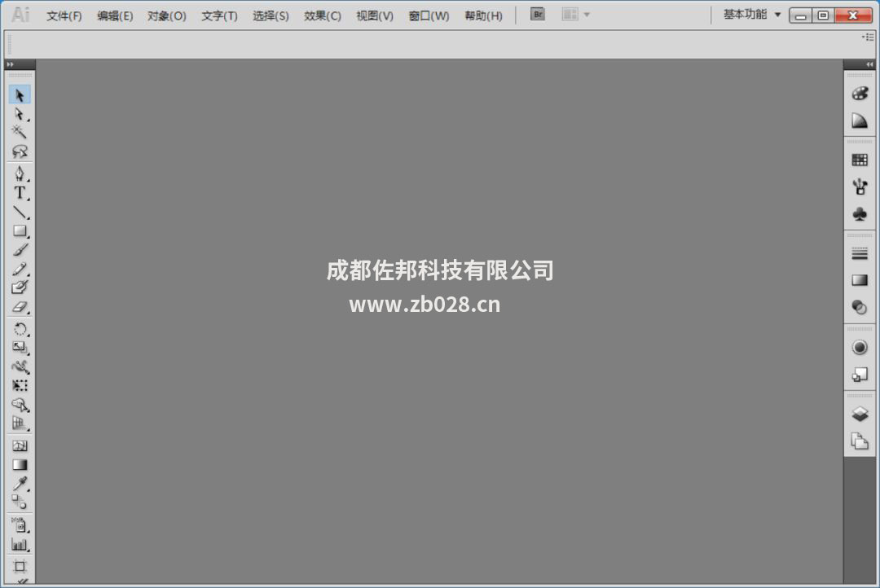Select the Eyedropper tool

click(x=20, y=483)
